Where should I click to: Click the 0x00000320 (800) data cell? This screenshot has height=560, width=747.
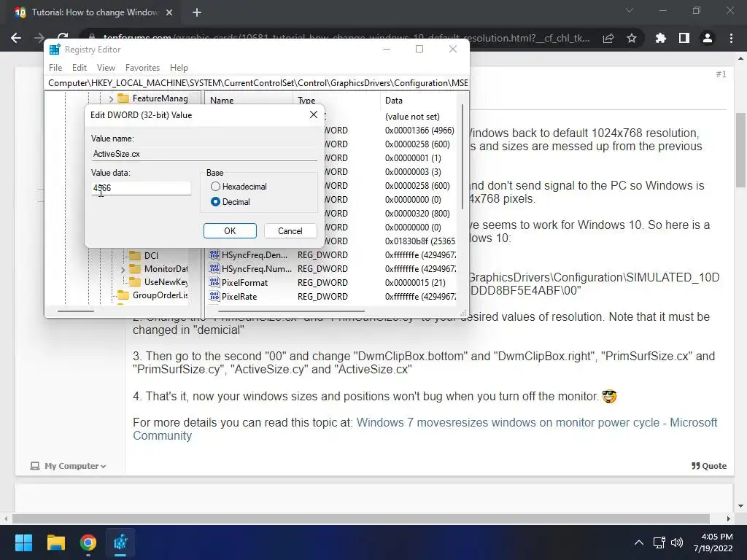(x=417, y=214)
